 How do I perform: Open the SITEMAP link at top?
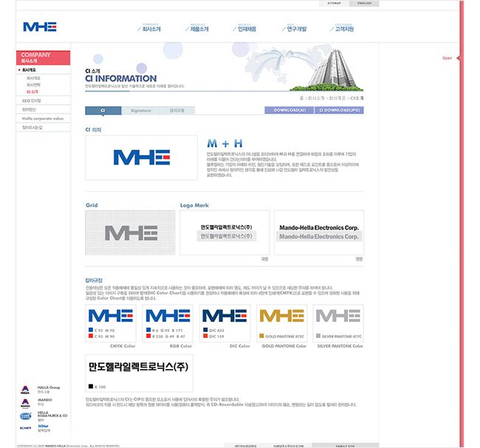click(x=334, y=3)
